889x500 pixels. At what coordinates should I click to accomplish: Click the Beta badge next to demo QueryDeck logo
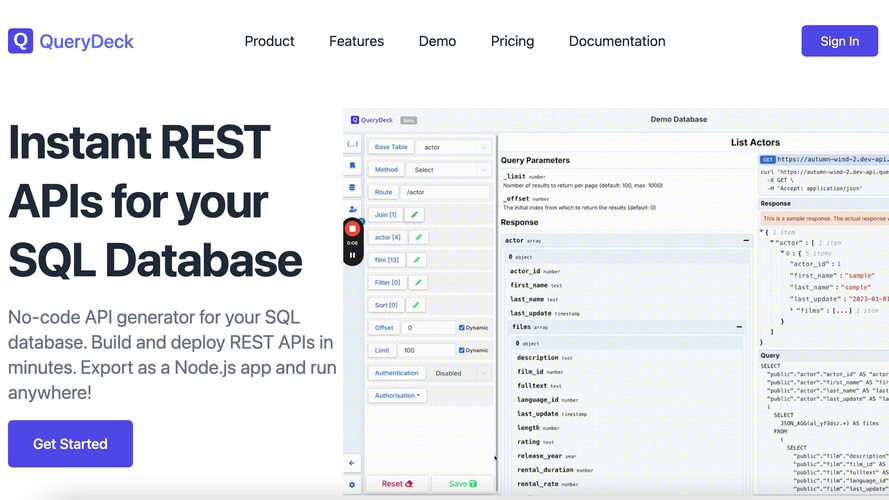click(408, 120)
